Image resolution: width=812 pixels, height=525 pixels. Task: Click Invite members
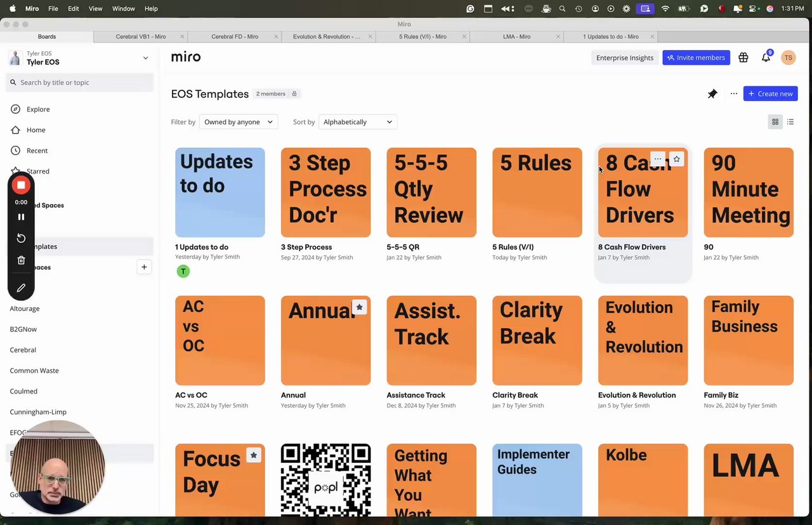pos(696,58)
